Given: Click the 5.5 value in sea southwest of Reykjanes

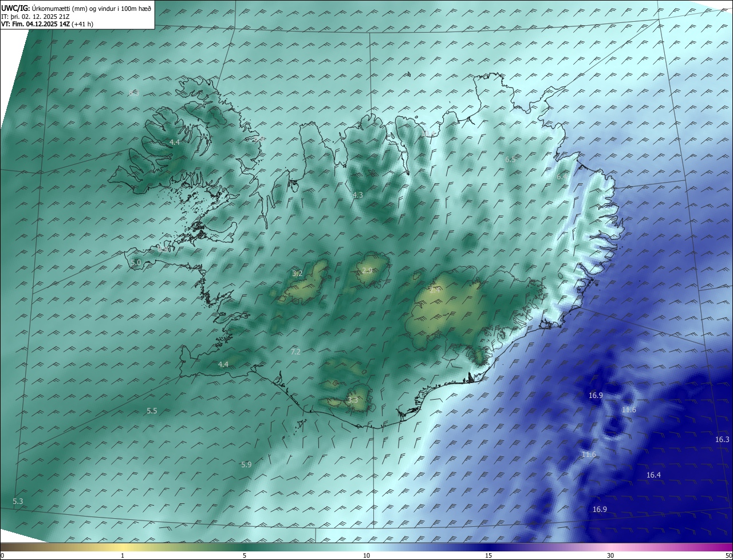Looking at the screenshot, I should (152, 411).
